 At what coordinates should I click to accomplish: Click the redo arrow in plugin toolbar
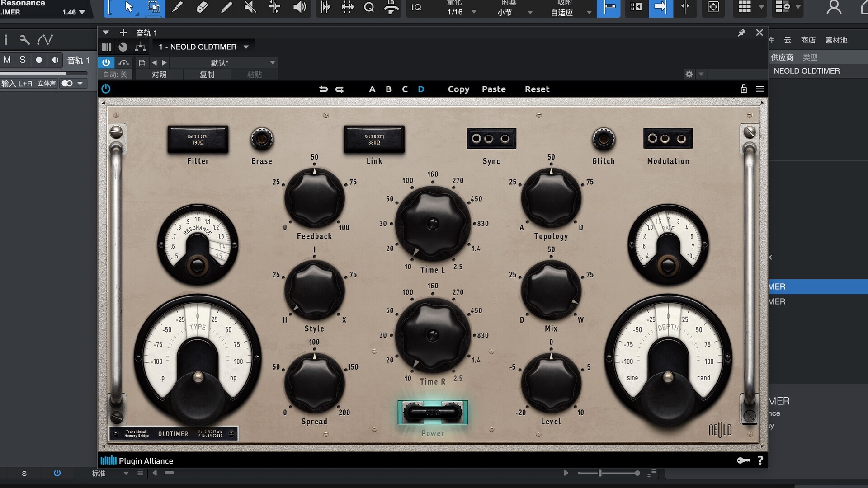click(340, 89)
